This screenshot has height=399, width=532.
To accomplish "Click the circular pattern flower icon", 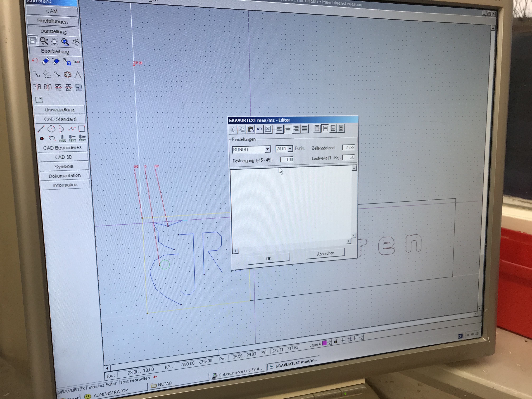I will 68,75.
